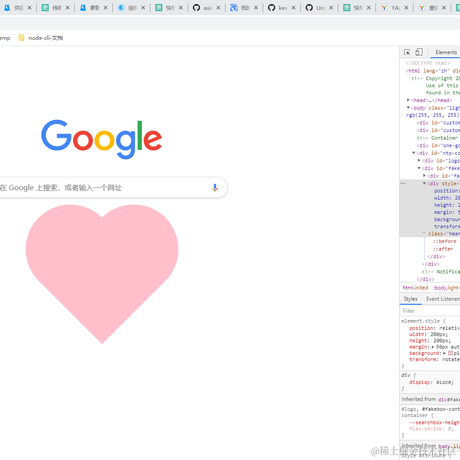
Task: Select the Styles tab
Action: (x=410, y=299)
